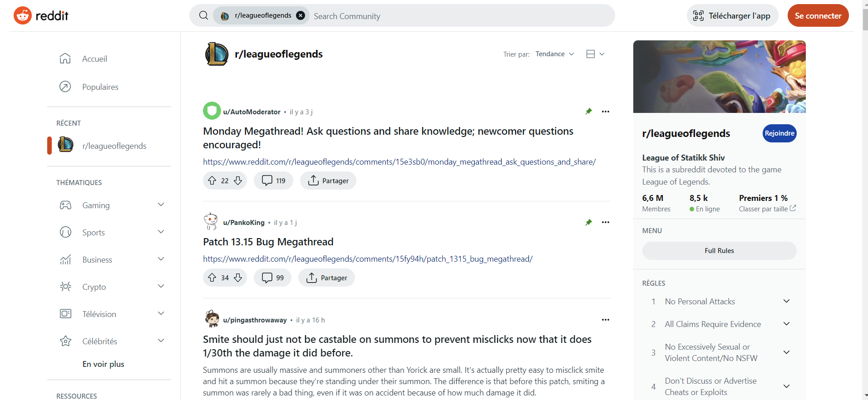Viewport: 868px width, 400px height.
Task: Downvote the Patch 13.15 Bug Megathread
Action: [238, 278]
